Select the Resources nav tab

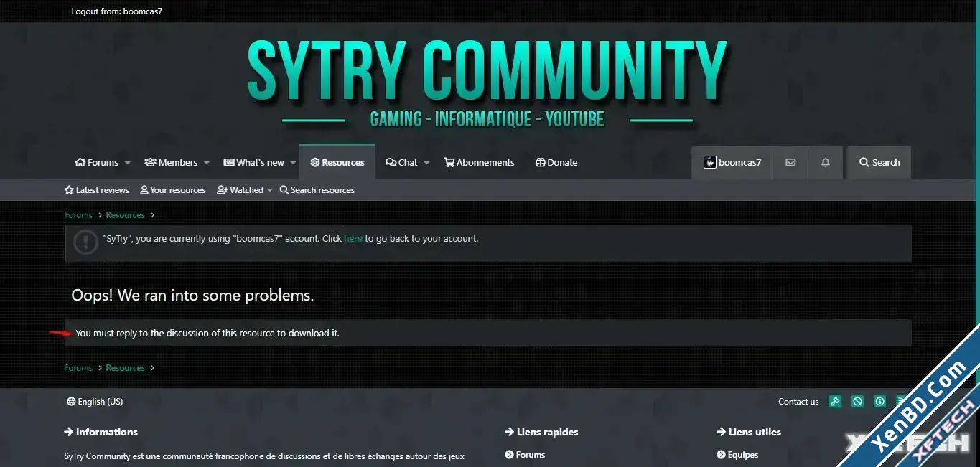[337, 163]
